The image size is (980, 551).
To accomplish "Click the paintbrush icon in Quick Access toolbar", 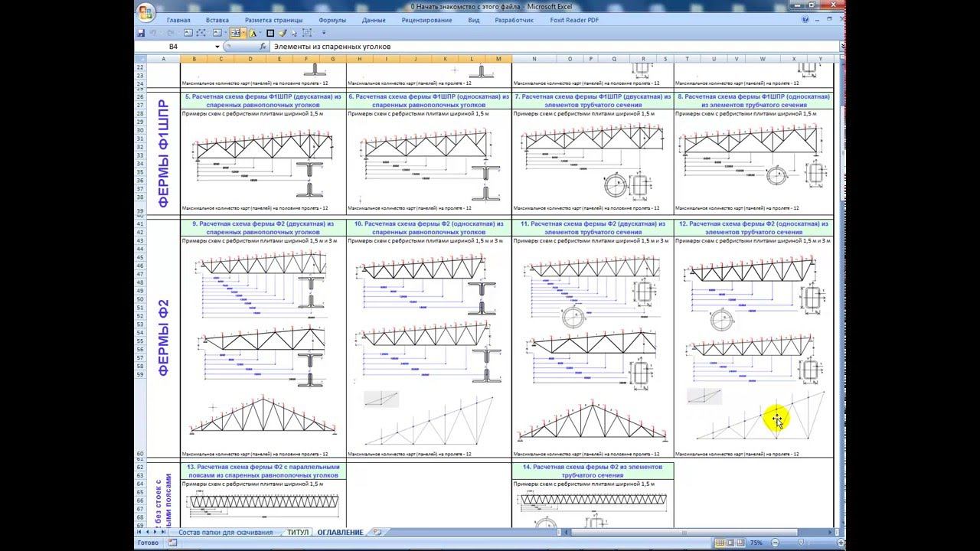I will 283,33.
